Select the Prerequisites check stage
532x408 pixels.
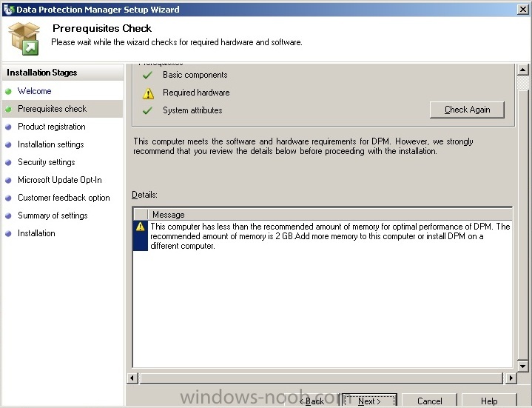53,109
